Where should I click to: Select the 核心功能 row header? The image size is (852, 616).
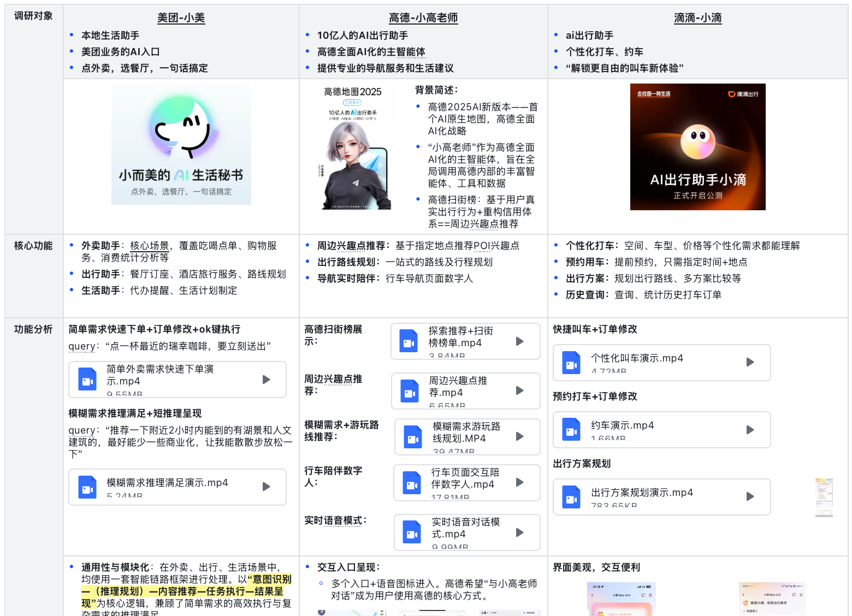click(x=33, y=246)
